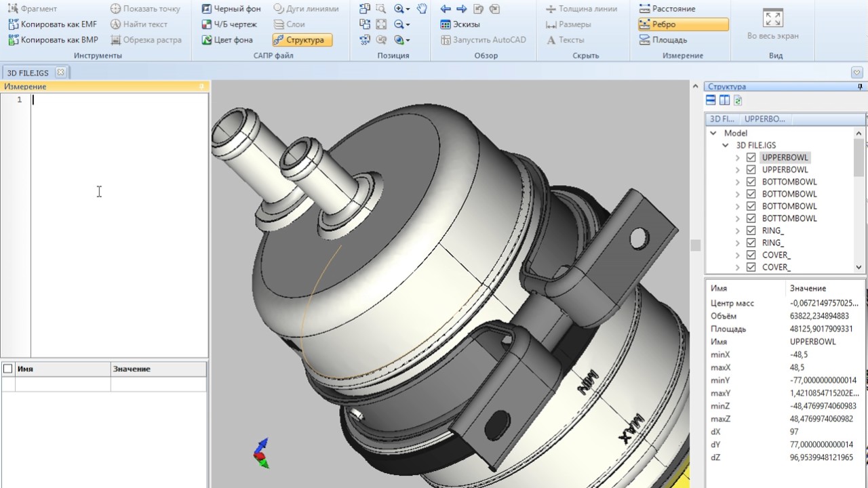Select the Фрагмент tool

click(33, 9)
